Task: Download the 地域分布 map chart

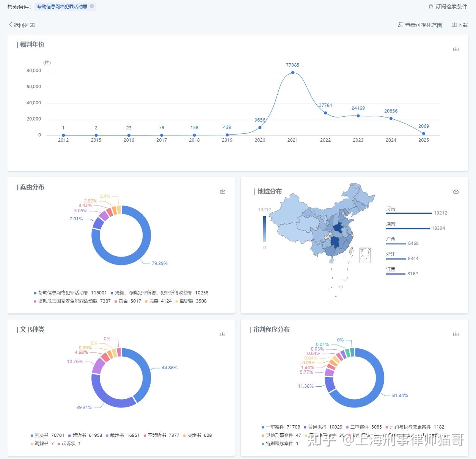Action: [x=456, y=192]
